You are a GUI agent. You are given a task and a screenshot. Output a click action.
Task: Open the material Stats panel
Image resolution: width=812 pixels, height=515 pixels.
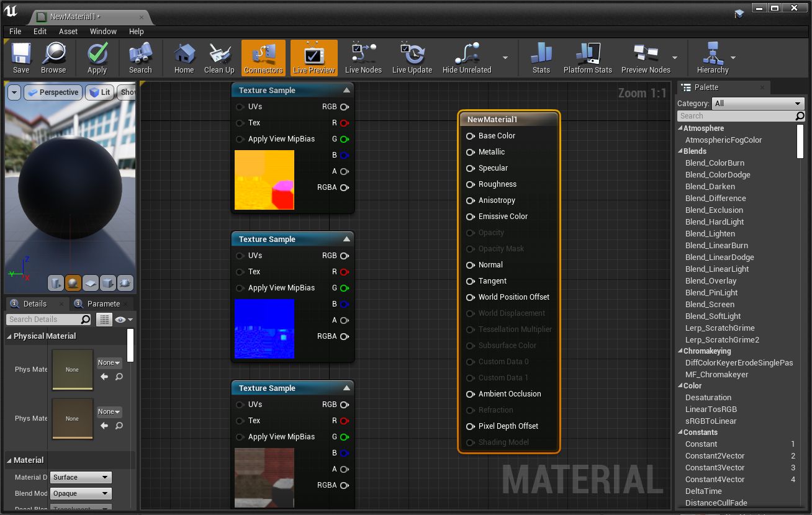541,58
